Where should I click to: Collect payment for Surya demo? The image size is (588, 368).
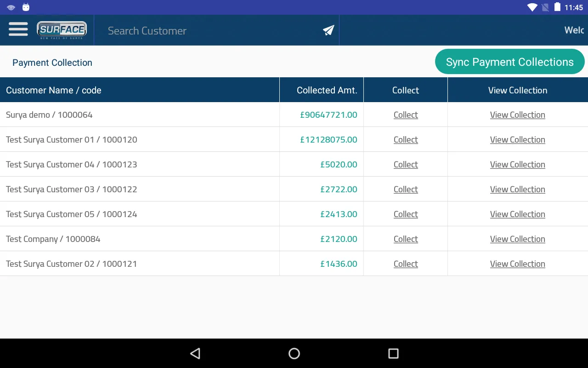point(406,115)
